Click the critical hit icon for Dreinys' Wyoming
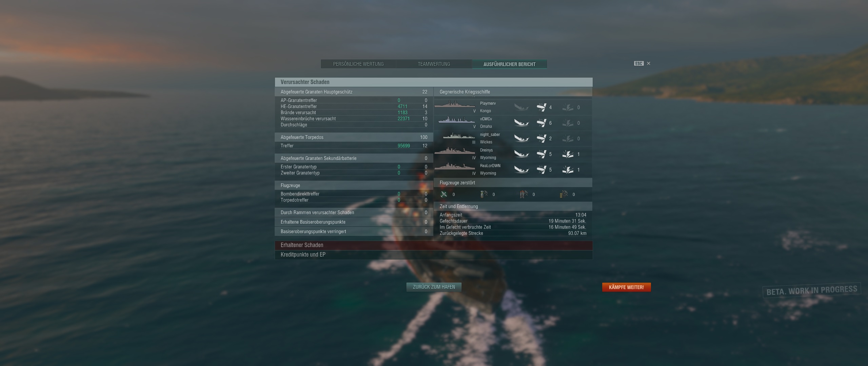This screenshot has width=868, height=366. pyautogui.click(x=568, y=154)
